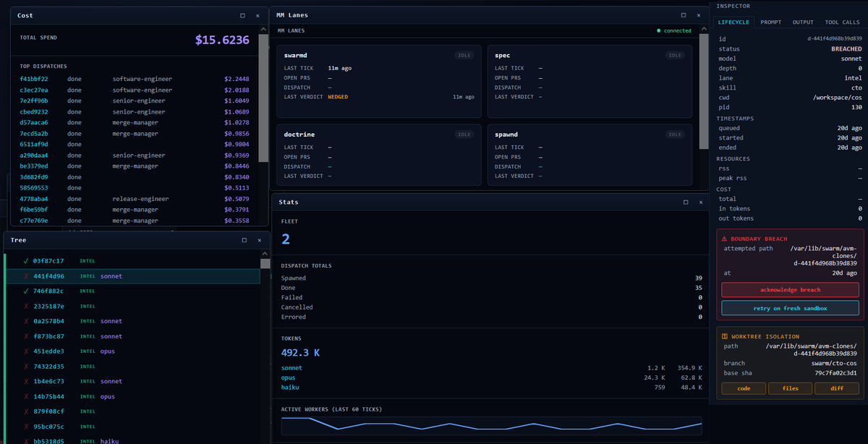Screen dimensions: 868x444
Task: Click the worktree isolation icon
Action: point(725,336)
